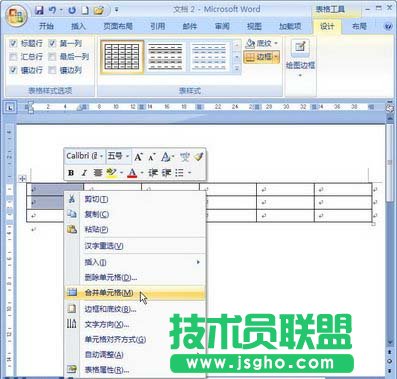Open bullets dropdown arrow in mini toolbar
The height and width of the screenshot is (379, 397).
pos(189,173)
